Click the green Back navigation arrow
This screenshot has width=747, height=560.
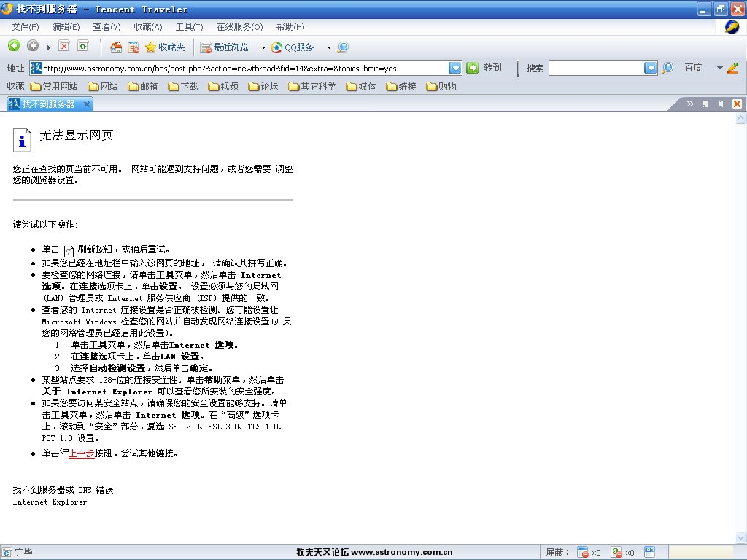[14, 46]
